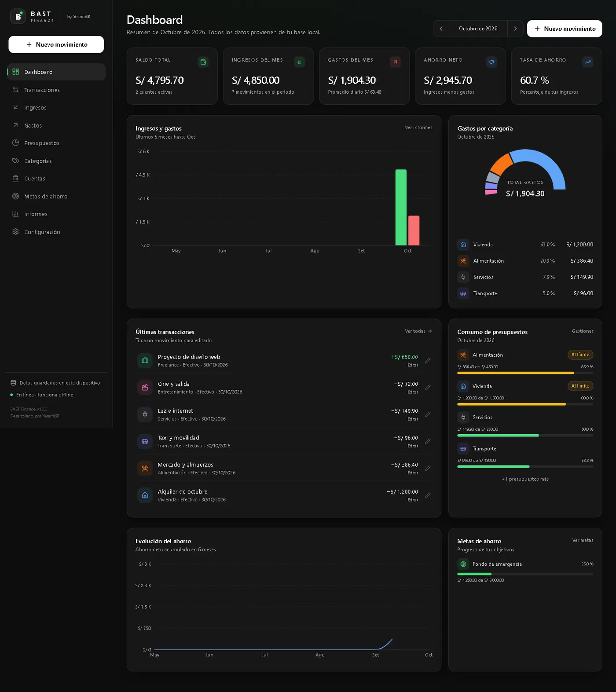Click the Servicios budget progress bar

click(x=525, y=436)
